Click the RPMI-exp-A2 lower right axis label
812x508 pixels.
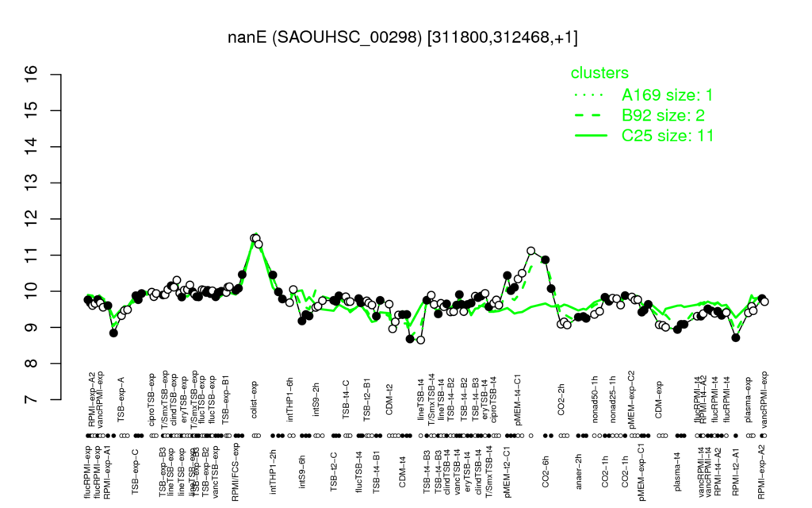[760, 471]
